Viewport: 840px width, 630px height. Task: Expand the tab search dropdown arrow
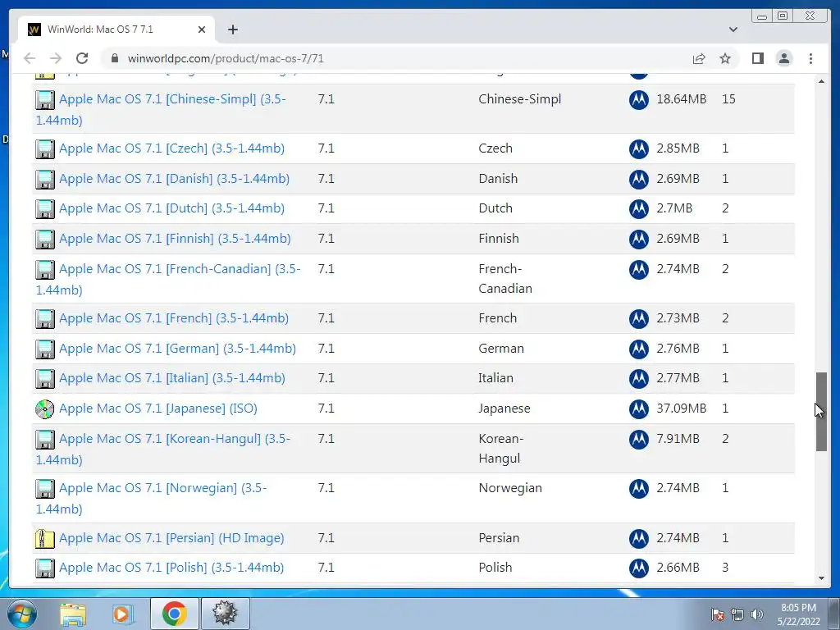point(733,30)
